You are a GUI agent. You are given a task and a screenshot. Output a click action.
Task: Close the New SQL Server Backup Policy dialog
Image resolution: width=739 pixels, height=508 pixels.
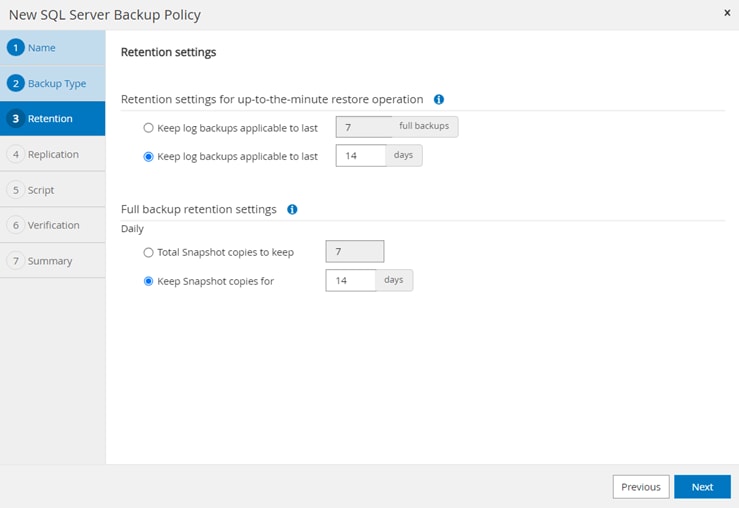click(727, 13)
